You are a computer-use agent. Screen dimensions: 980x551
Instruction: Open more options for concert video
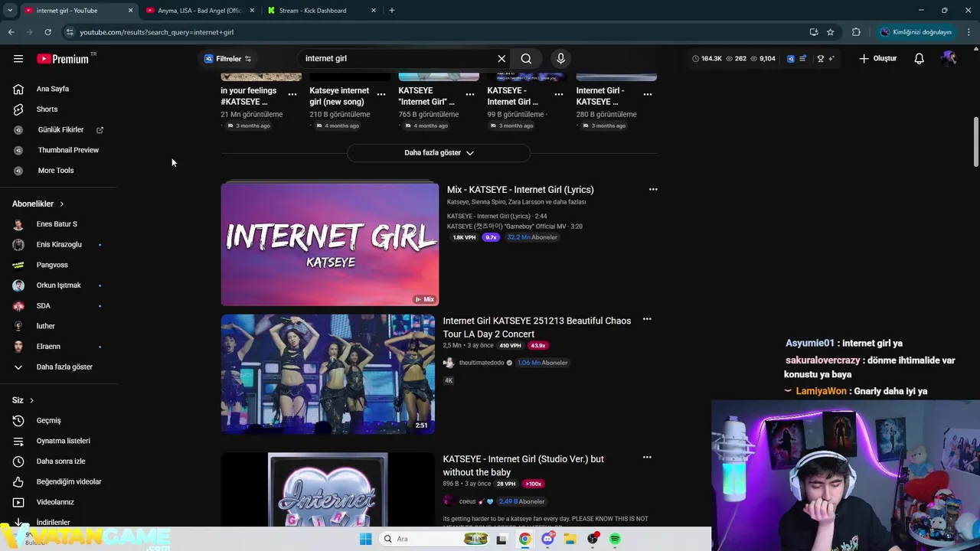click(x=647, y=319)
